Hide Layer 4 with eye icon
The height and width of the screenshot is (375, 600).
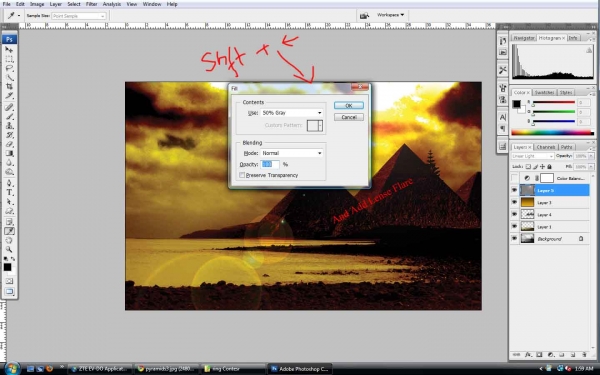(515, 215)
